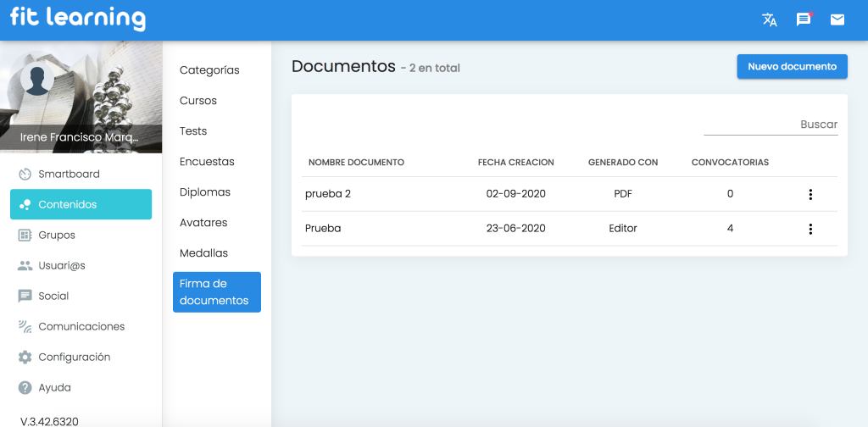The height and width of the screenshot is (427, 868).
Task: Click the Social chat icon
Action: pos(25,296)
